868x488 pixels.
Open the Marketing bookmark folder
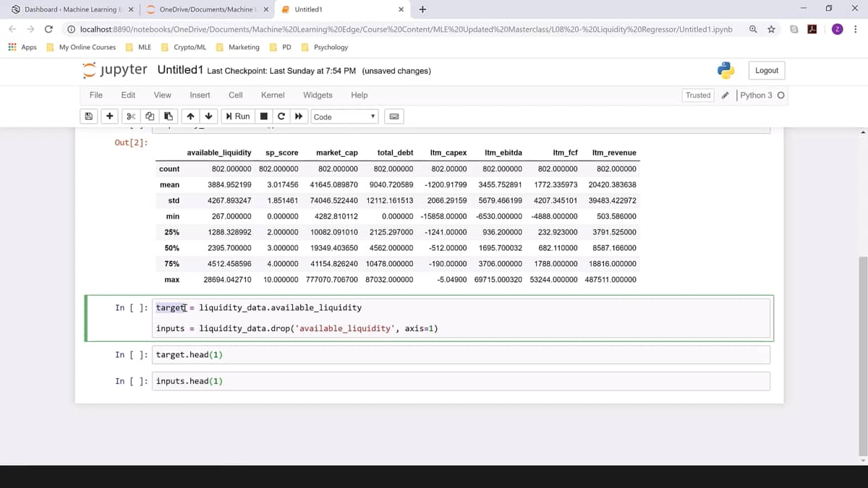point(238,47)
